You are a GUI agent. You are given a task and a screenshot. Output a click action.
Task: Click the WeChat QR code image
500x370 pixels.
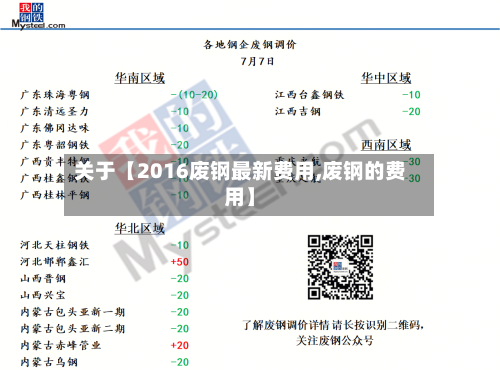pyautogui.click(x=340, y=267)
